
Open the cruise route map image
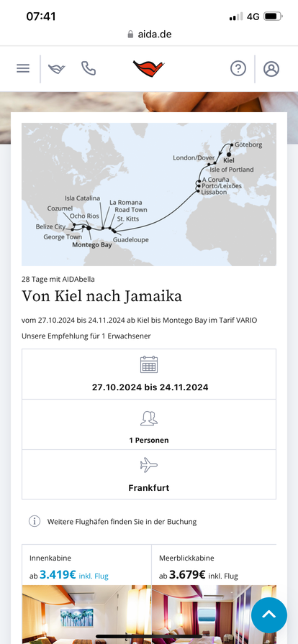[149, 194]
